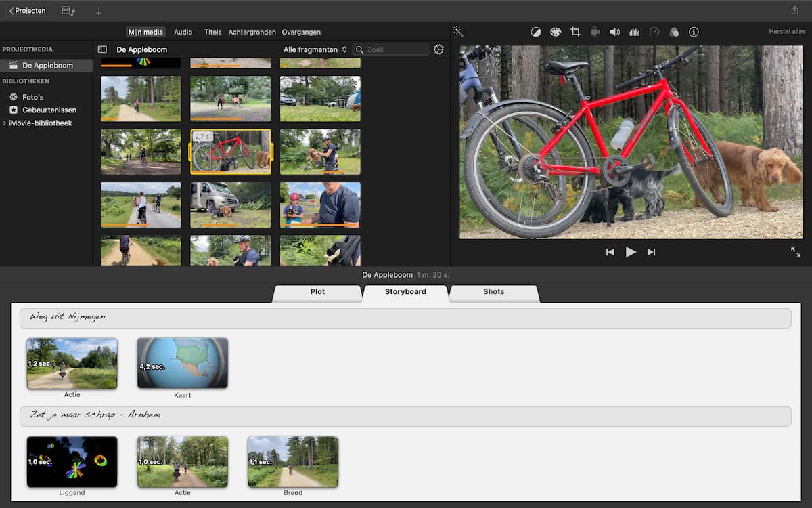This screenshot has width=812, height=508.
Task: Play the preview of the red bike clip
Action: coord(631,251)
